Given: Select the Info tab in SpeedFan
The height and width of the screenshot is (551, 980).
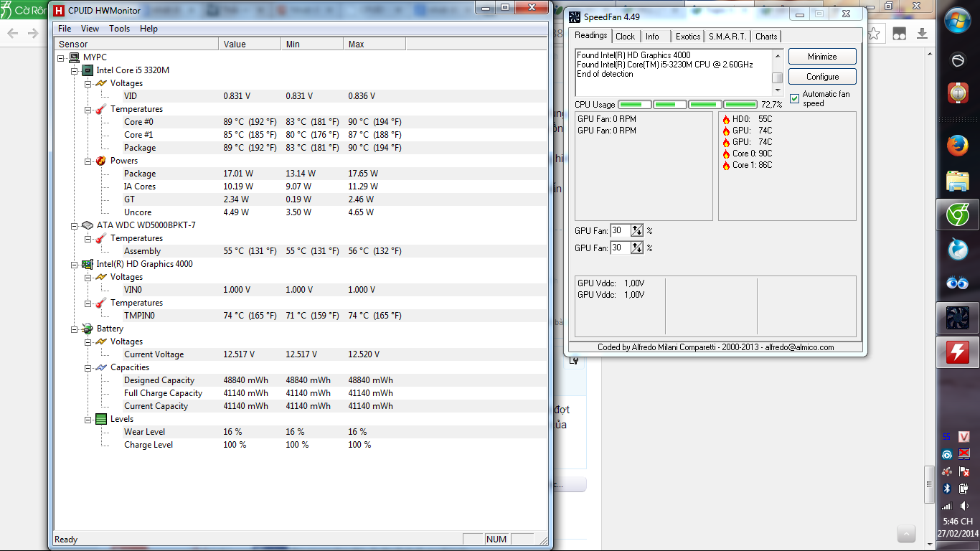Looking at the screenshot, I should click(652, 37).
